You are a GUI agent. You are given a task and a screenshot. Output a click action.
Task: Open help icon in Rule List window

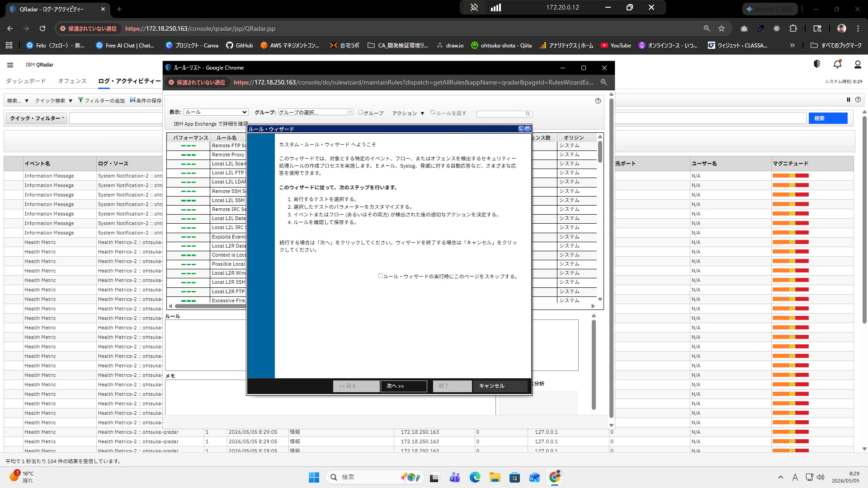pyautogui.click(x=598, y=101)
